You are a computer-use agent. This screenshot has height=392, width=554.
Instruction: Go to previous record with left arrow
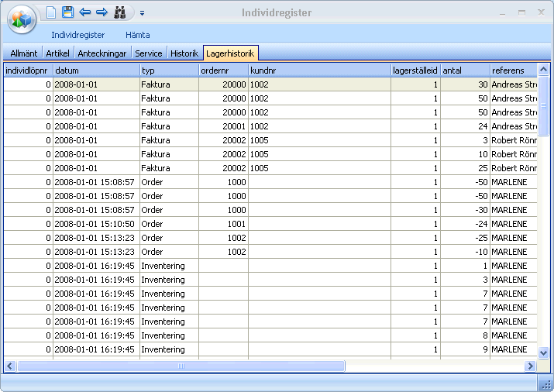point(85,12)
